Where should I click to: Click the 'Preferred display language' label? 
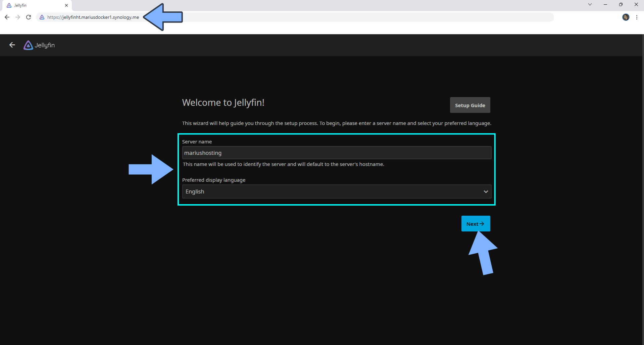[x=214, y=180]
